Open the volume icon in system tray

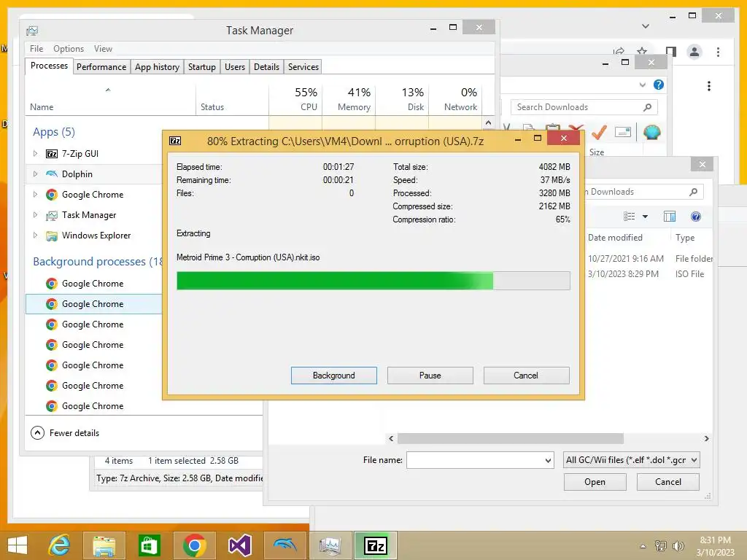[x=678, y=546]
